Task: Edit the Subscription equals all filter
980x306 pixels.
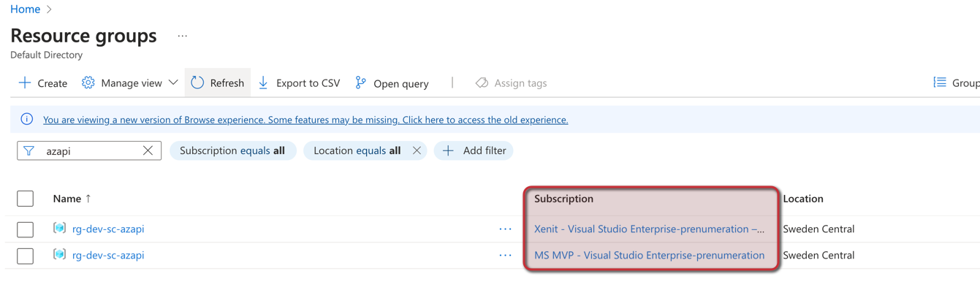Action: tap(232, 151)
